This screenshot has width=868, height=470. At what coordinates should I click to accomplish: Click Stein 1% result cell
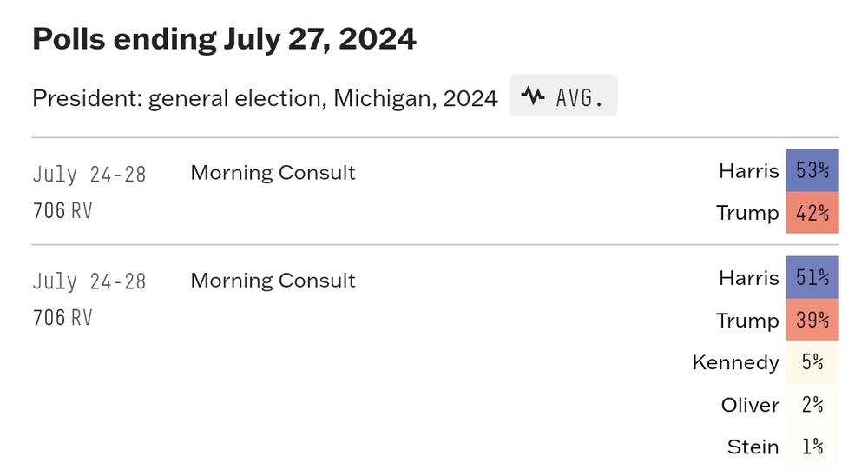812,447
